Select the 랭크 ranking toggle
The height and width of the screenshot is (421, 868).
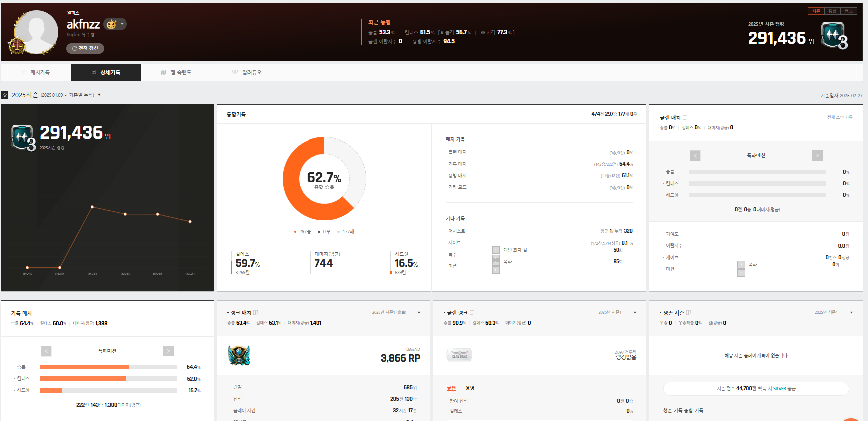tap(848, 11)
